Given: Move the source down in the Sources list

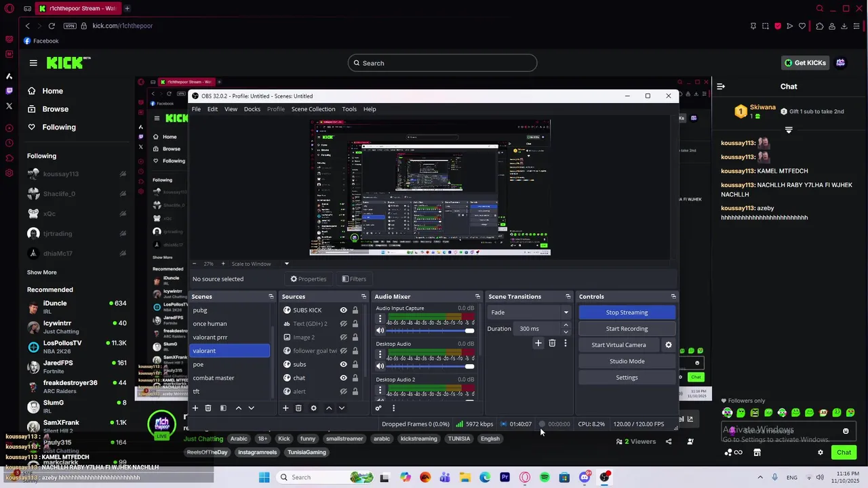Looking at the screenshot, I should pyautogui.click(x=342, y=408).
